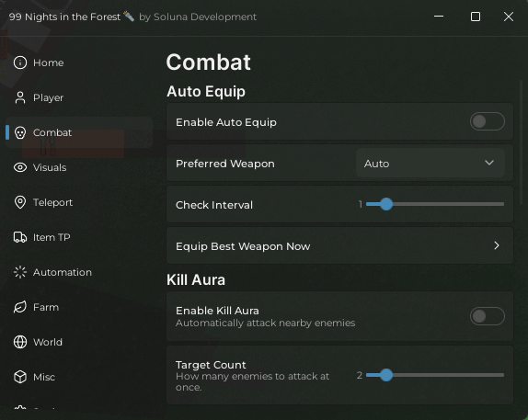Image resolution: width=528 pixels, height=420 pixels.
Task: Click the Farm sidebar label
Action: pyautogui.click(x=46, y=307)
